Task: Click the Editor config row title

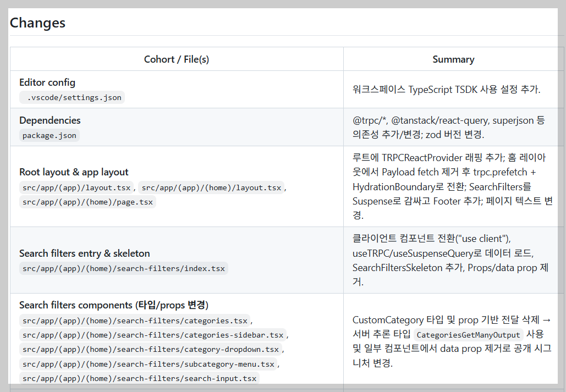Action: point(47,82)
